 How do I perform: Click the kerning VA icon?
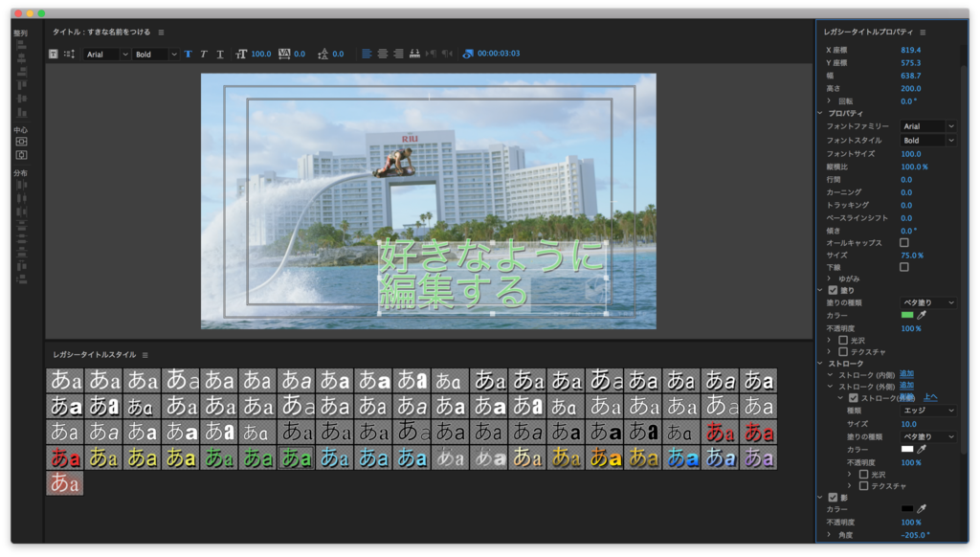click(284, 54)
